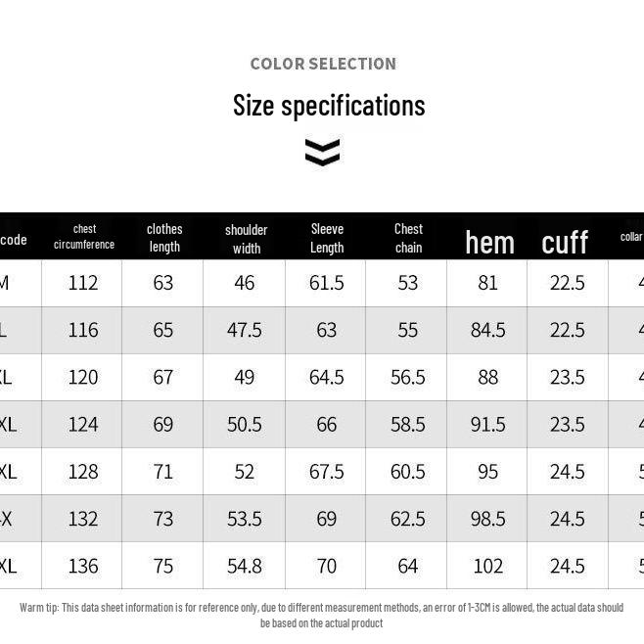Select the clothes length column header
The height and width of the screenshot is (644, 644).
tap(164, 237)
